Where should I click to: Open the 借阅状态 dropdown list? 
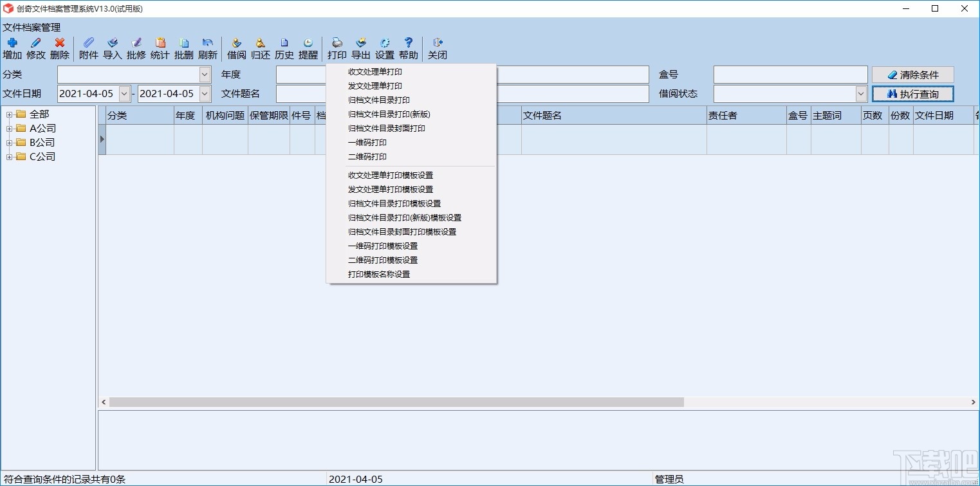click(x=862, y=94)
